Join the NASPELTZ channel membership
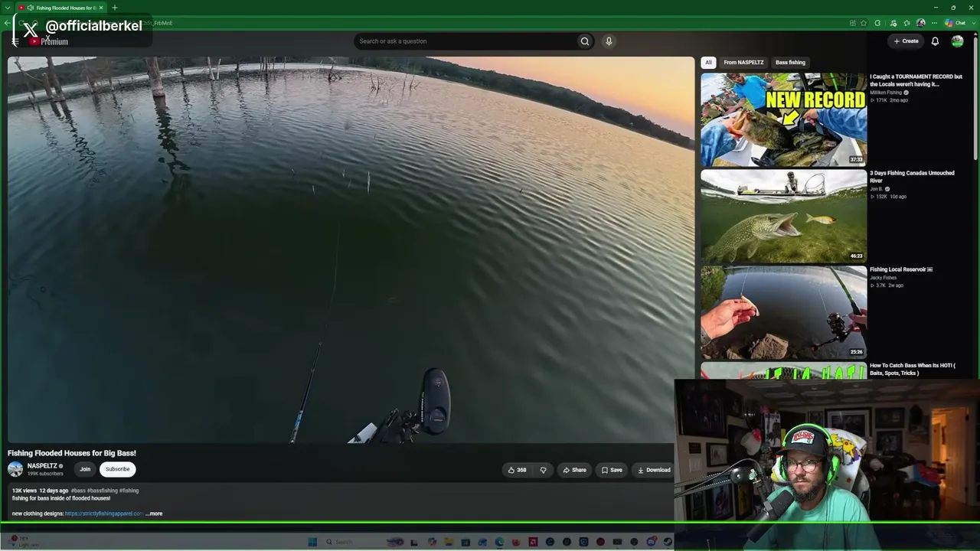980x551 pixels. (85, 469)
